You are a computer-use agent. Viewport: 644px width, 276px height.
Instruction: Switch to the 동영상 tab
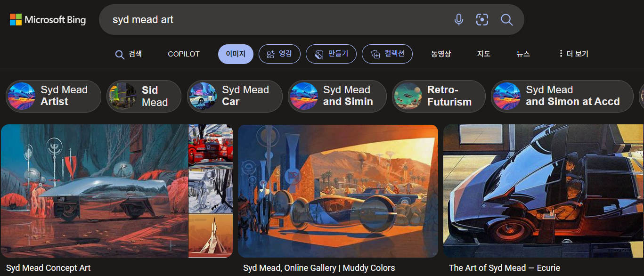coord(441,54)
